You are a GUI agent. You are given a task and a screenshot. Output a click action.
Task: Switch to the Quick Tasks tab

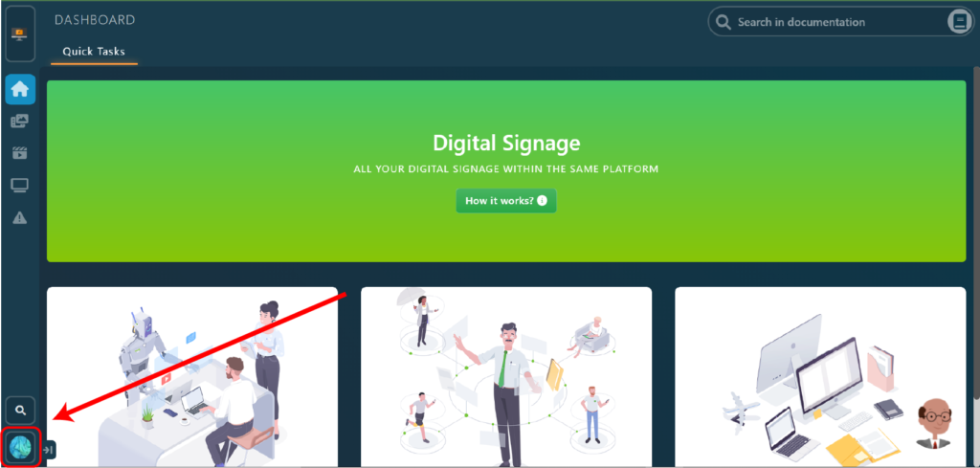point(94,52)
